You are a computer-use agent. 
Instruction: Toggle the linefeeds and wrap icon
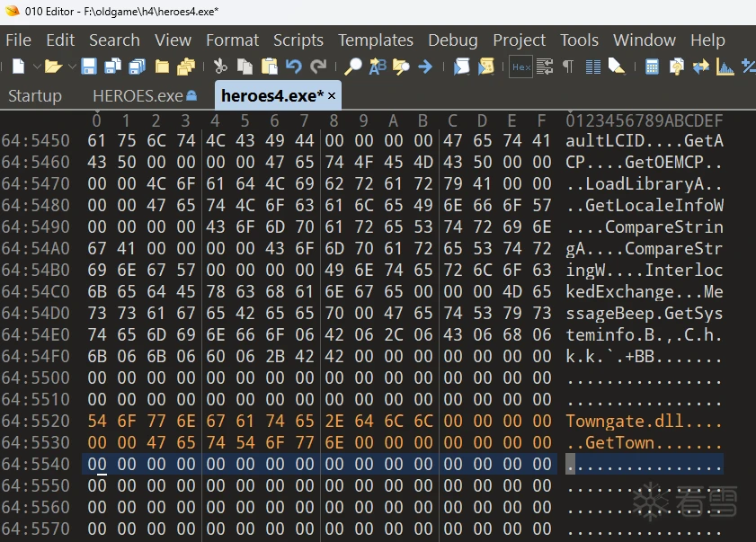(545, 66)
